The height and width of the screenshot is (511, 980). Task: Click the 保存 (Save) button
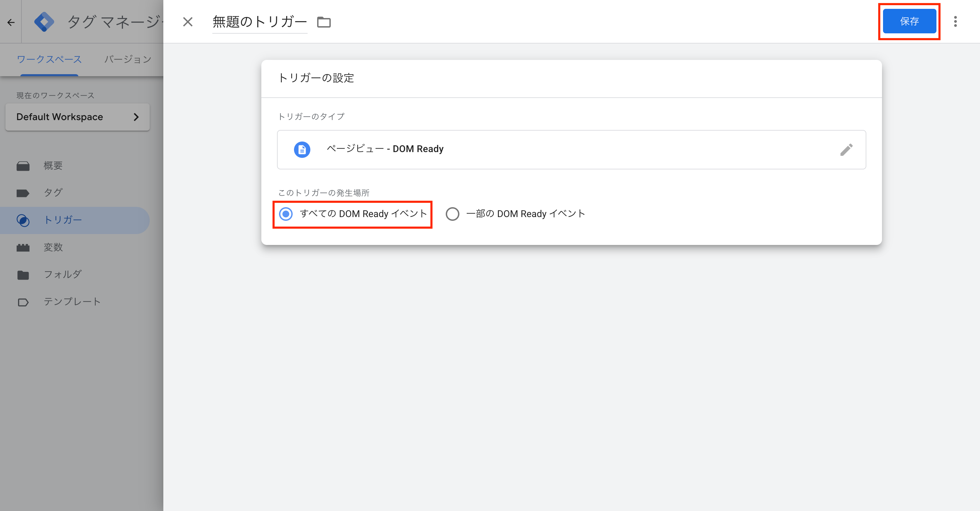[909, 21]
